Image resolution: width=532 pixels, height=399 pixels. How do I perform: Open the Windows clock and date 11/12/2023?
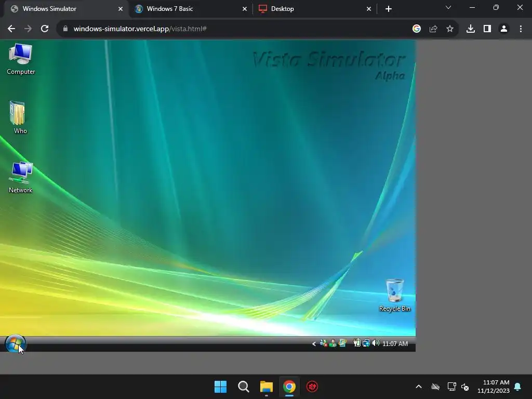[494, 387]
